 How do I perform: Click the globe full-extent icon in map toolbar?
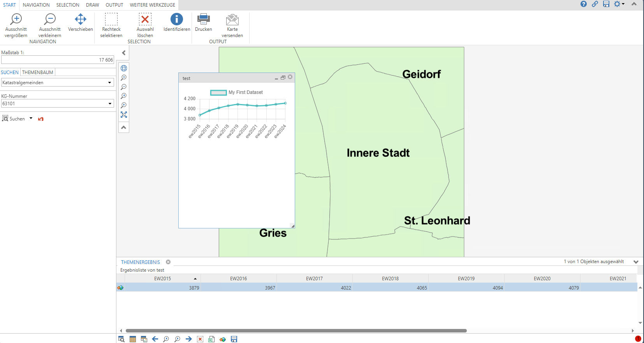124,68
